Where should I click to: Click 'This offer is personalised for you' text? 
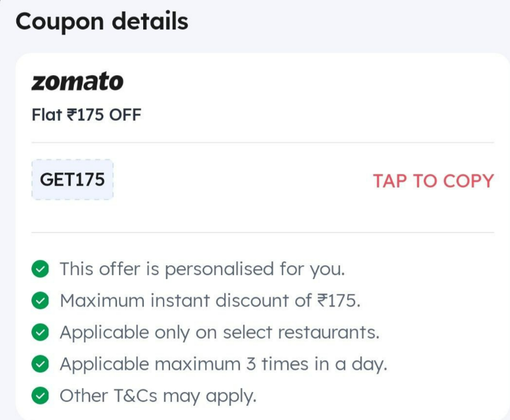(202, 269)
